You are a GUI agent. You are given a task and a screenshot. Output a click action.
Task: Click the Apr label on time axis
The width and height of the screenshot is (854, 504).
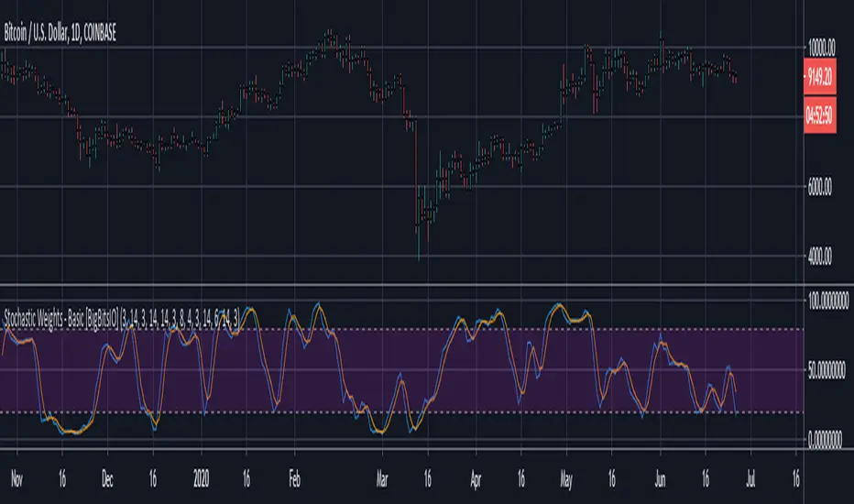pos(476,479)
